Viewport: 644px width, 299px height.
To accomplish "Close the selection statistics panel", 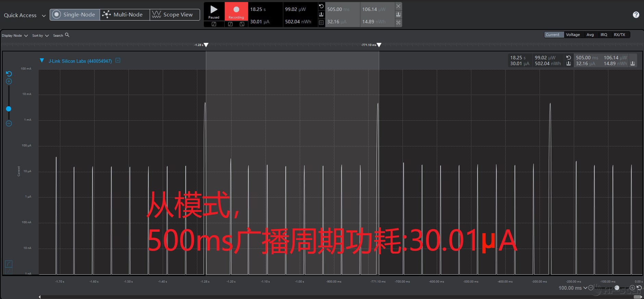I will pos(398,6).
